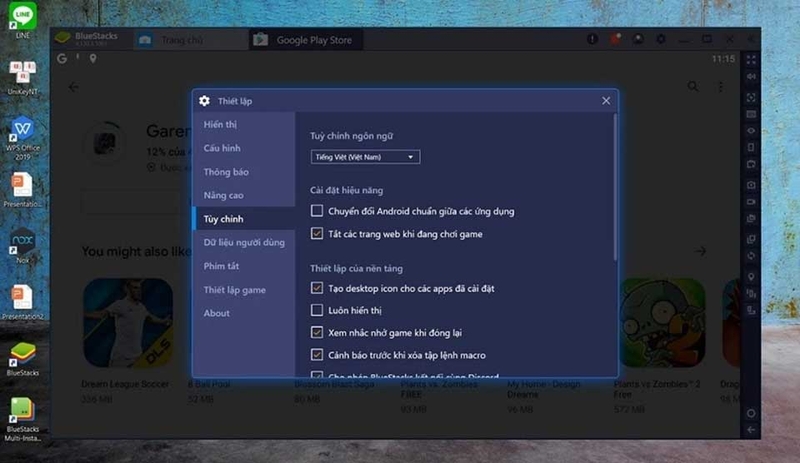The height and width of the screenshot is (463, 800).
Task: Uncheck Cảnh báo trước khi xóa tập lệnh macro
Action: 317,355
